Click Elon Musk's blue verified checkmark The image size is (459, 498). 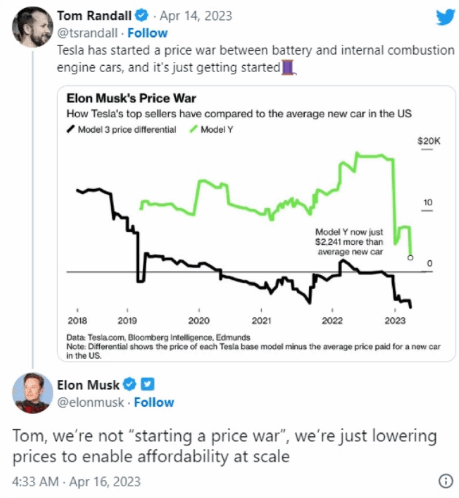pos(130,384)
